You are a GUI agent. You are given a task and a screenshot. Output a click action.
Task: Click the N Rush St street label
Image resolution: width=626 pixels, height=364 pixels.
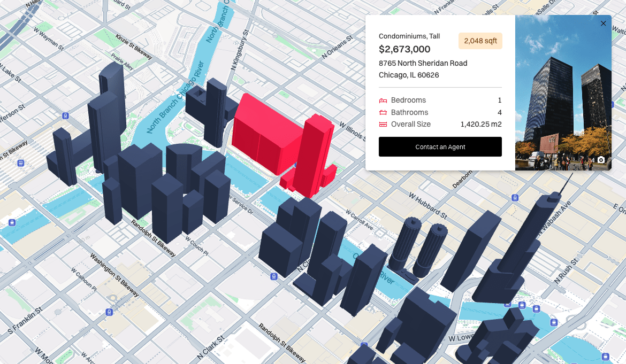pos(566,271)
